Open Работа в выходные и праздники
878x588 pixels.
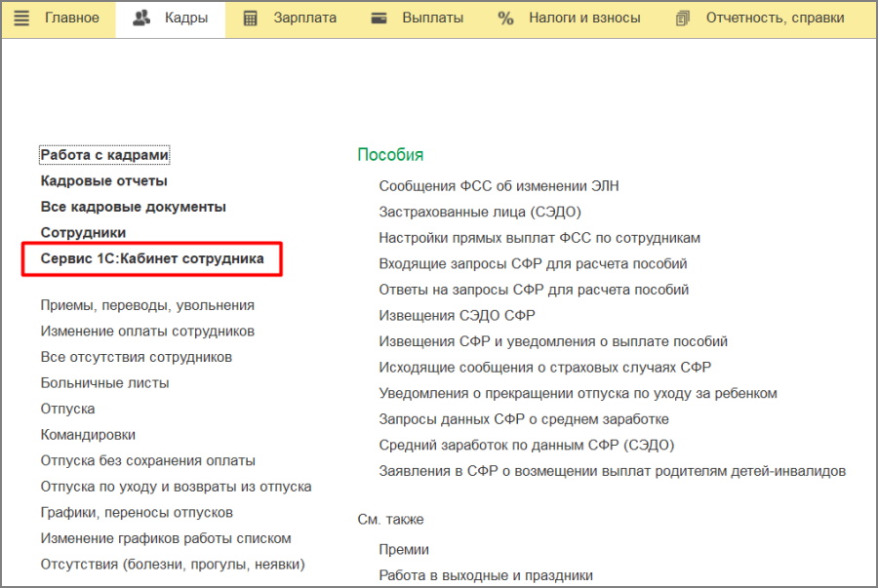tap(486, 575)
